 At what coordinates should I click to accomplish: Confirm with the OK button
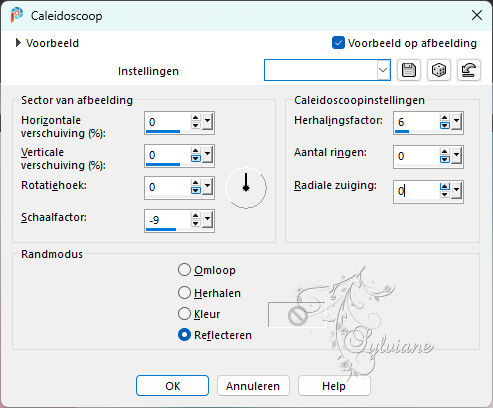point(172,386)
